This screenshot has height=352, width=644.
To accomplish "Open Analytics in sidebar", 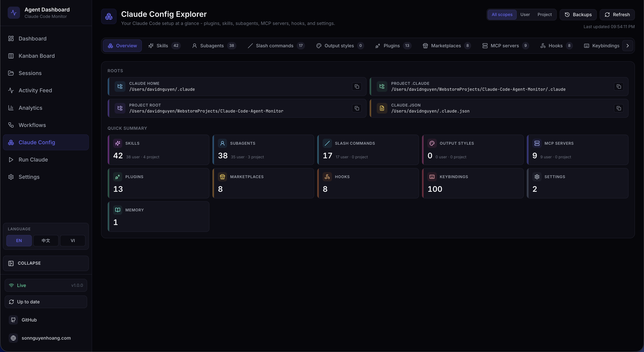I will point(46,108).
